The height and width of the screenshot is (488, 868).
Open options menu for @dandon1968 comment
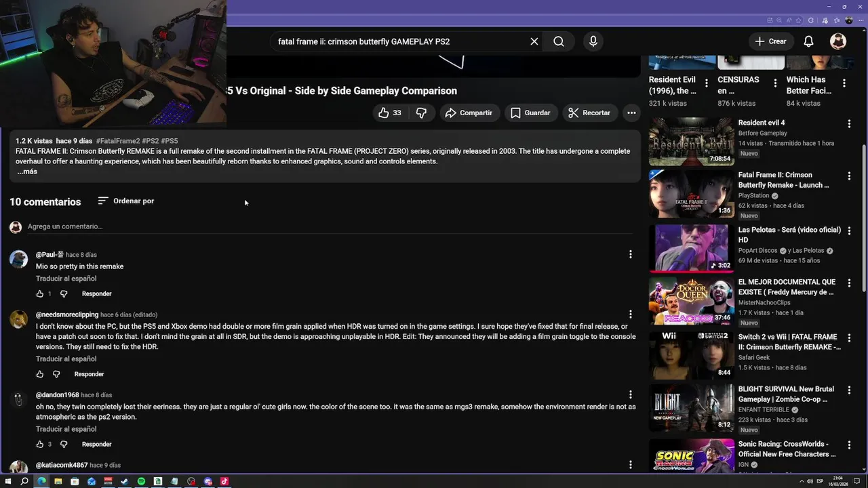point(630,394)
